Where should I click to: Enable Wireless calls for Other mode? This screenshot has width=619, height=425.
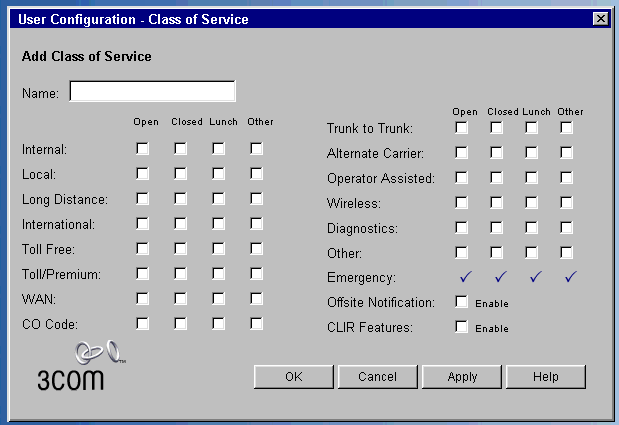pyautogui.click(x=567, y=203)
